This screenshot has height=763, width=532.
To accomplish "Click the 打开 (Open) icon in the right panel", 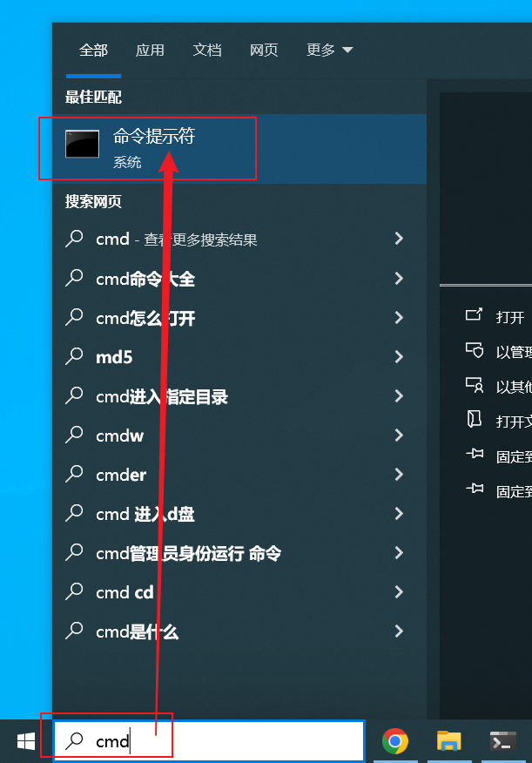I will coord(474,314).
